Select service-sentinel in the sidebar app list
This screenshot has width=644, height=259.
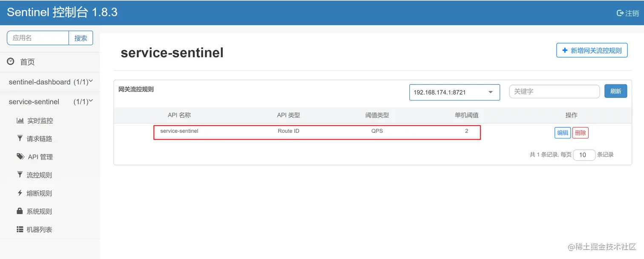tap(34, 102)
